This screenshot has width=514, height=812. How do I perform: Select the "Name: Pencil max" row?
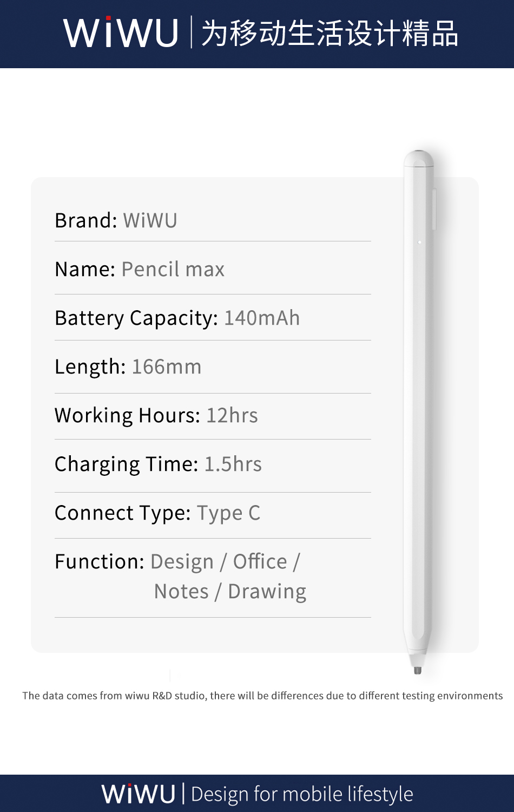[140, 269]
